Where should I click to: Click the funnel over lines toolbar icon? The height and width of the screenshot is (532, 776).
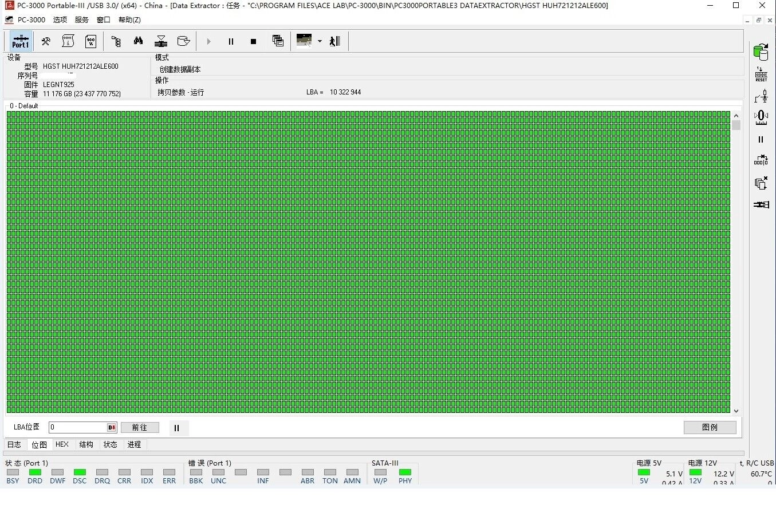pyautogui.click(x=161, y=41)
